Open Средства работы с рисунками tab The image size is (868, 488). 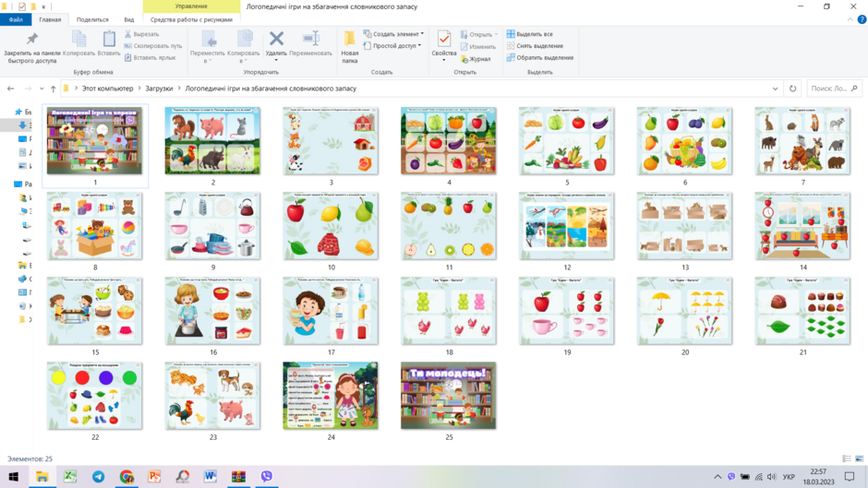(x=191, y=19)
